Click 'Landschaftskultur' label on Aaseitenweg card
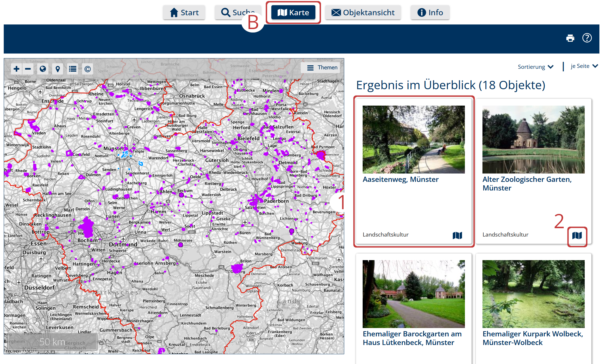This screenshot has width=602, height=364. [385, 235]
